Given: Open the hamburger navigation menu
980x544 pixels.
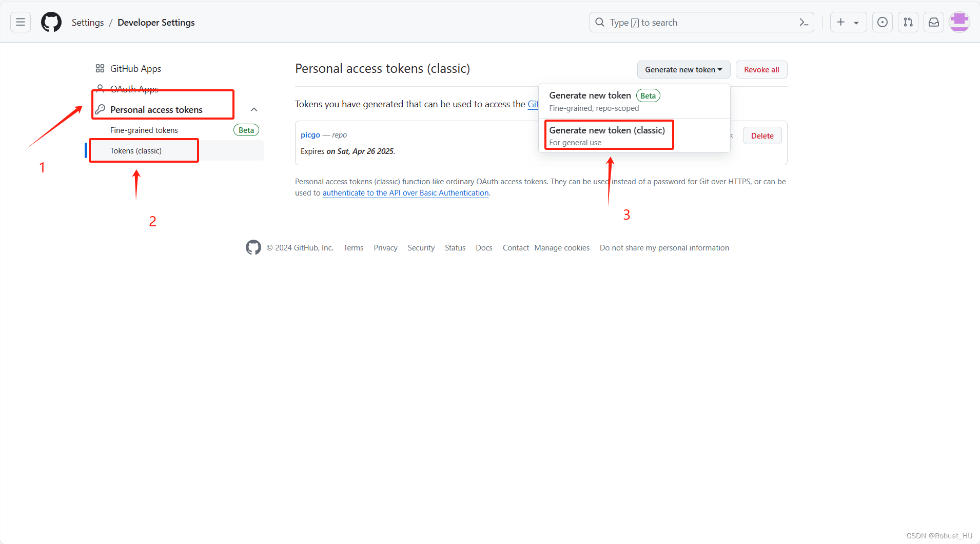Looking at the screenshot, I should point(21,22).
